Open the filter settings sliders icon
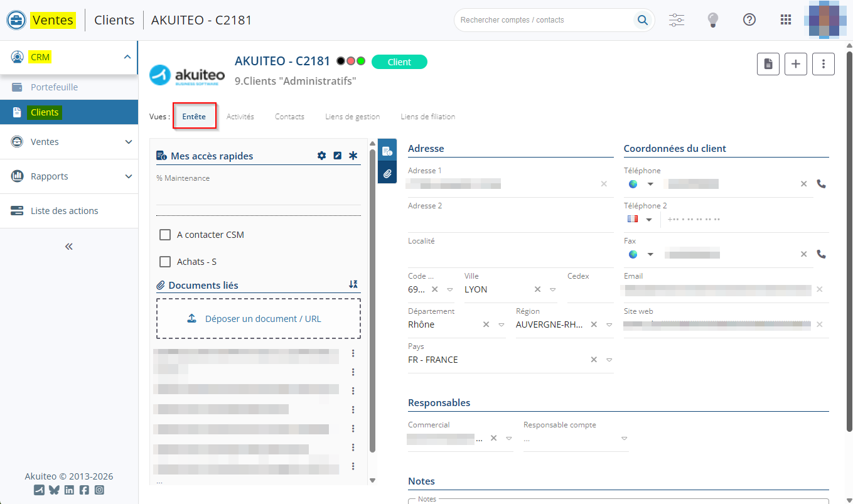Image resolution: width=853 pixels, height=504 pixels. coord(677,20)
